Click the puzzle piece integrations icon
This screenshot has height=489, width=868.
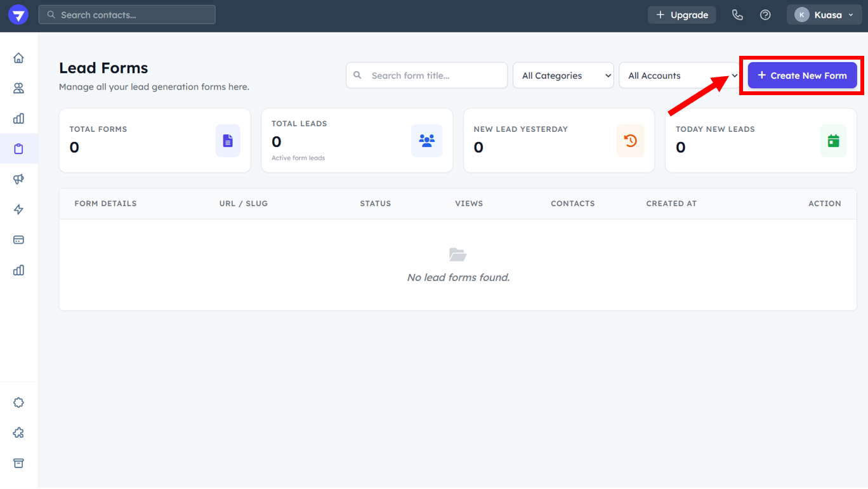(18, 433)
